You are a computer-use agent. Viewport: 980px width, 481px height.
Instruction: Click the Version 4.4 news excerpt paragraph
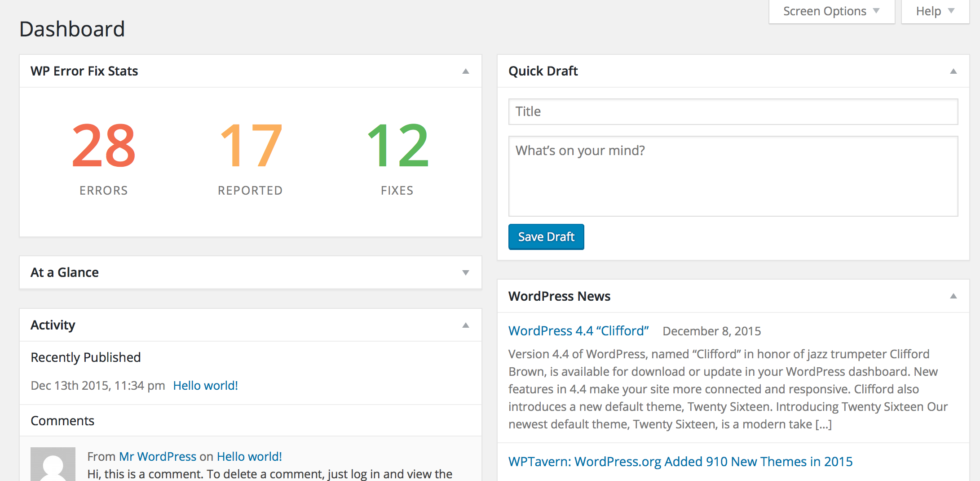728,389
